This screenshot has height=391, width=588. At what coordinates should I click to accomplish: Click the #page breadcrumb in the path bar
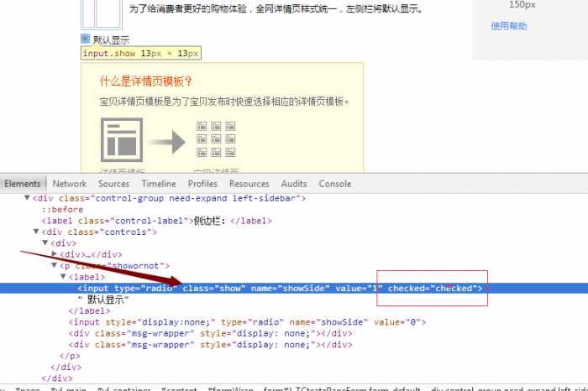click(28, 388)
